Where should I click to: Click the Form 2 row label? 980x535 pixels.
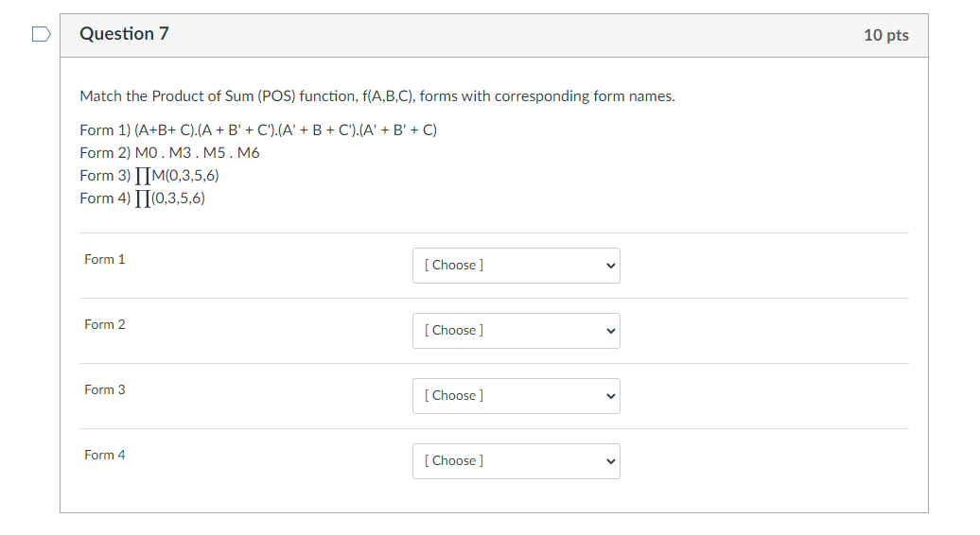tap(104, 324)
